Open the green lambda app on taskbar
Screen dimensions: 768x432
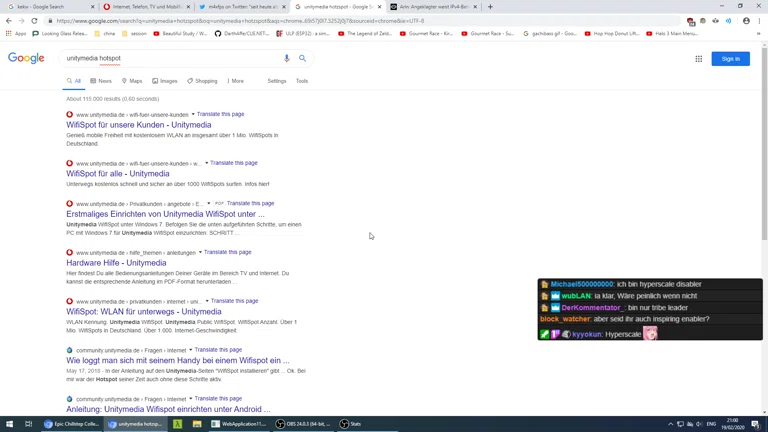coord(177,424)
